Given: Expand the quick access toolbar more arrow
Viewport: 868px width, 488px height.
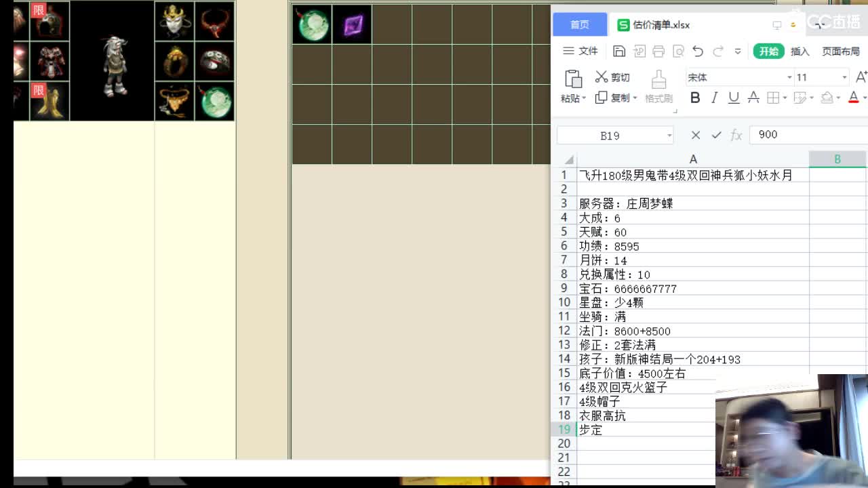Looking at the screenshot, I should coord(738,52).
